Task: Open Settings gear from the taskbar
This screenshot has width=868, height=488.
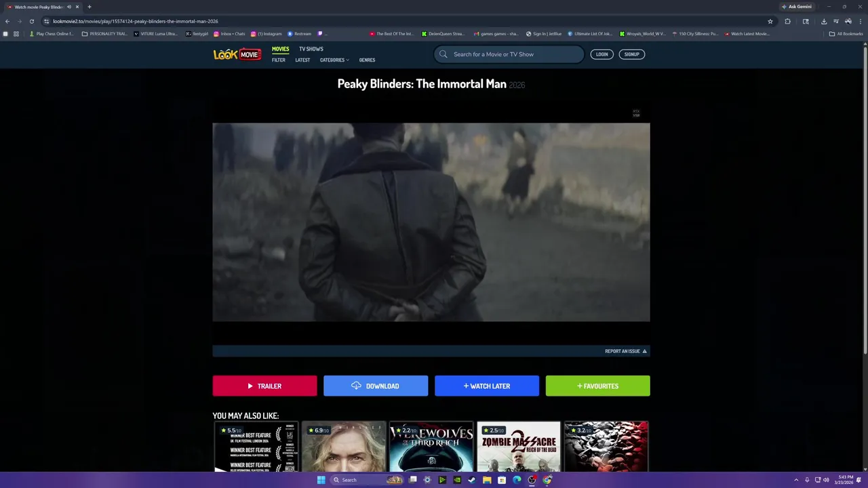Action: (427, 480)
